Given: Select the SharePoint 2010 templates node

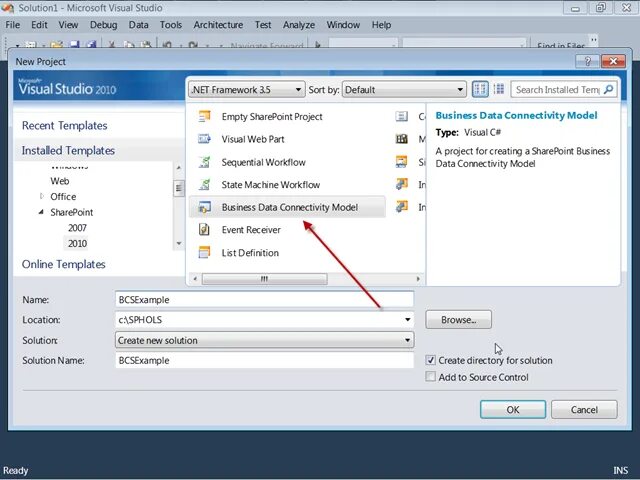Looking at the screenshot, I should point(77,243).
